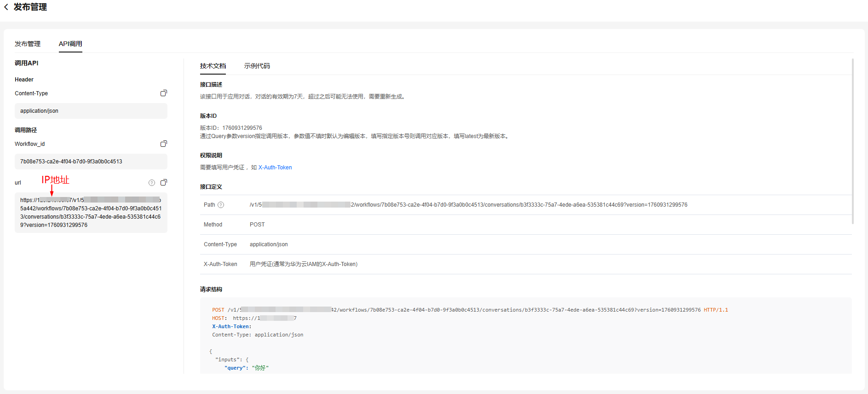Click the "query": "你好" line in code
The width and height of the screenshot is (868, 394).
tap(247, 368)
